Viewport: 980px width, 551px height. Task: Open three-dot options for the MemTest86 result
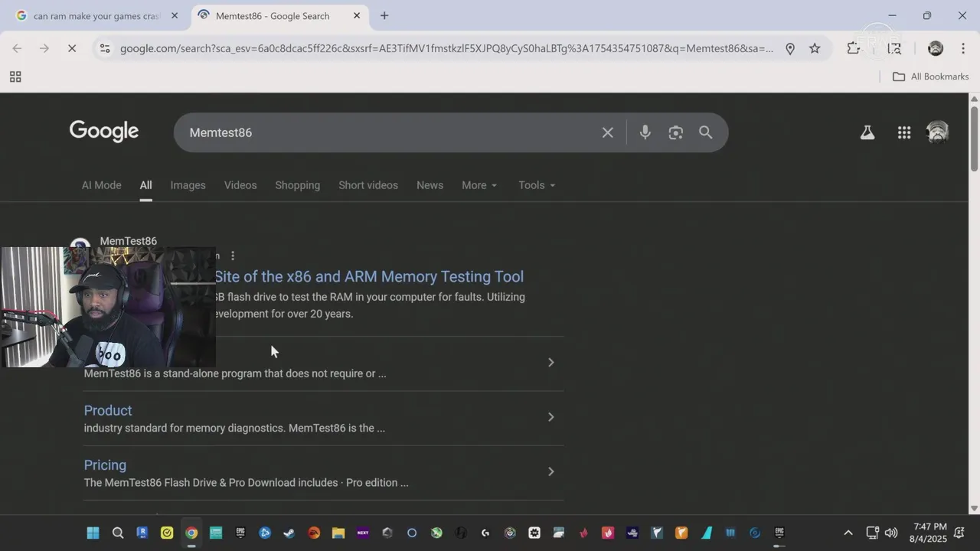(233, 256)
